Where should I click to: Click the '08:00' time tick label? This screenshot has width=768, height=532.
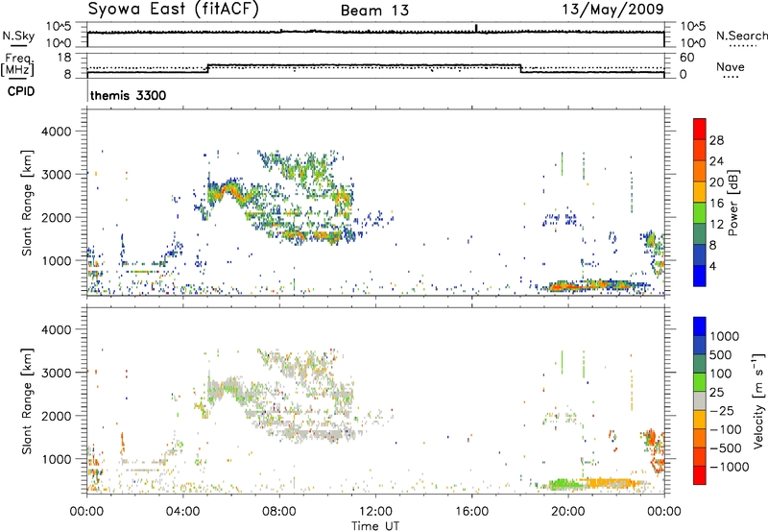279,512
